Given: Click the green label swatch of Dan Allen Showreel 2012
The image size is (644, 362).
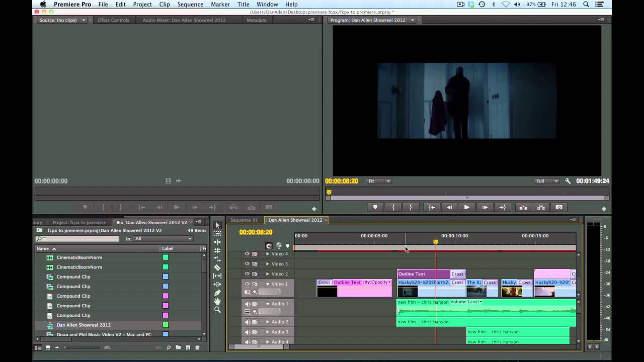Looking at the screenshot, I should click(166, 325).
